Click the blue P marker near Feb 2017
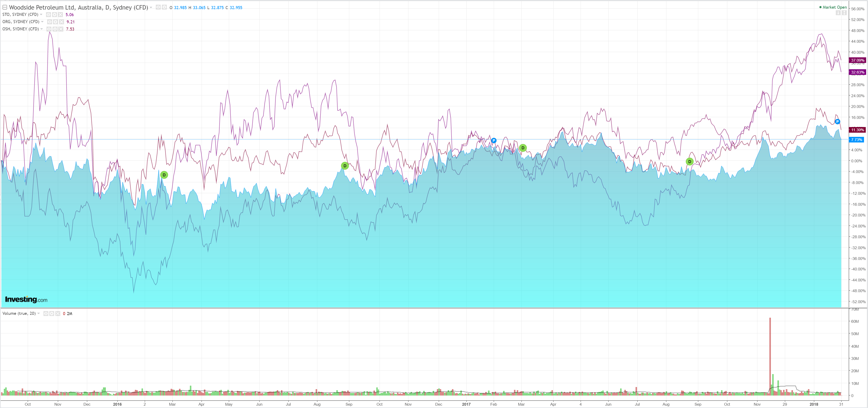Image resolution: width=868 pixels, height=408 pixels. click(494, 141)
